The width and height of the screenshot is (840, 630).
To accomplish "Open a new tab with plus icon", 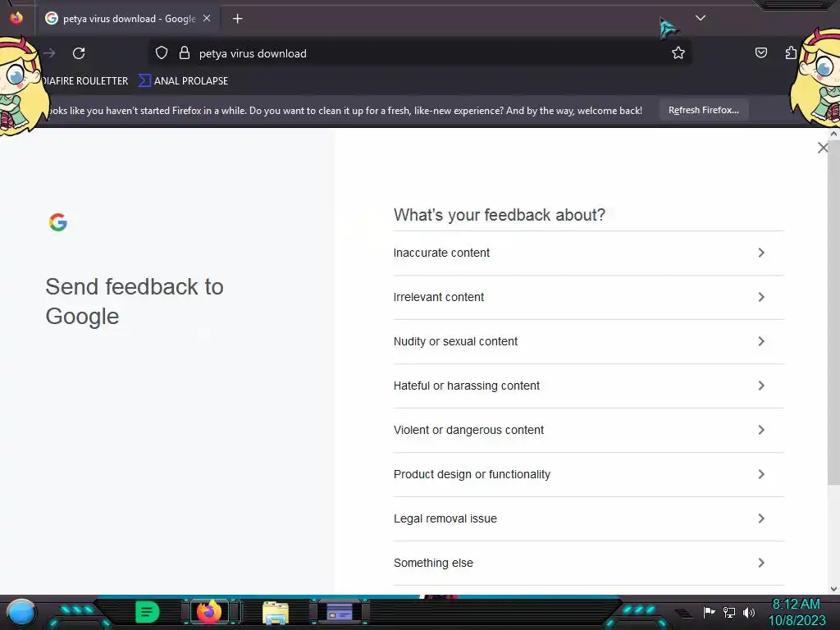I will coord(237,19).
